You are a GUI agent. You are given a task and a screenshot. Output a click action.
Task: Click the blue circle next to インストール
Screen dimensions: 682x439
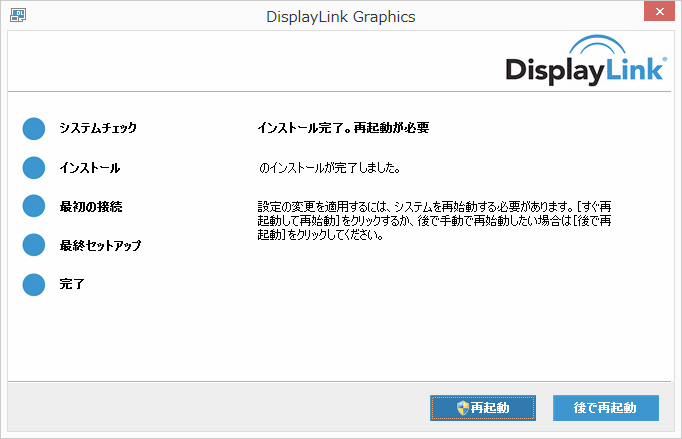(34, 168)
